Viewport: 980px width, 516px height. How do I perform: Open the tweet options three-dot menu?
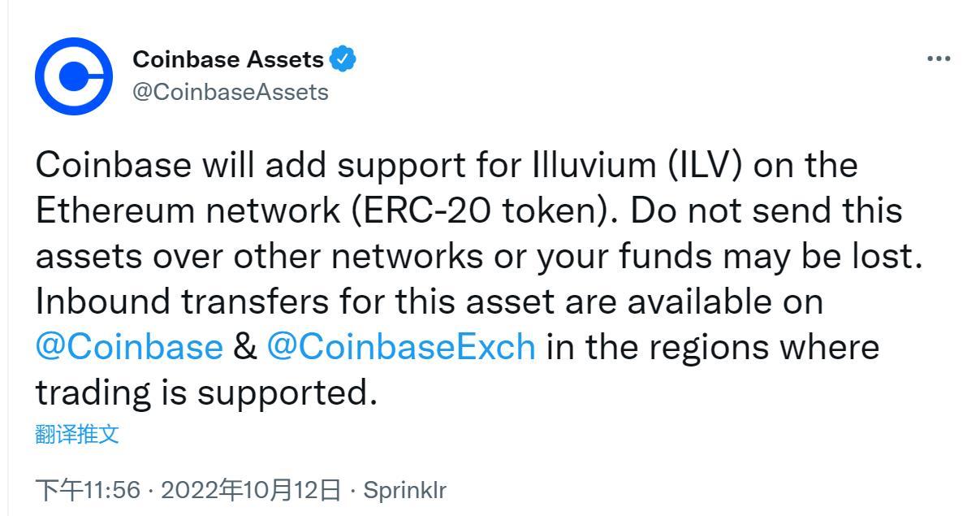pos(938,57)
